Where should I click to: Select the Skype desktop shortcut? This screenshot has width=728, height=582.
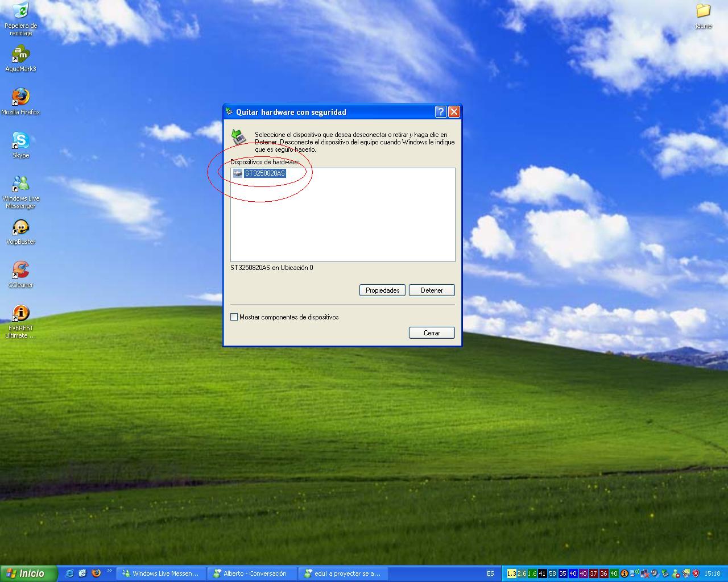point(21,145)
